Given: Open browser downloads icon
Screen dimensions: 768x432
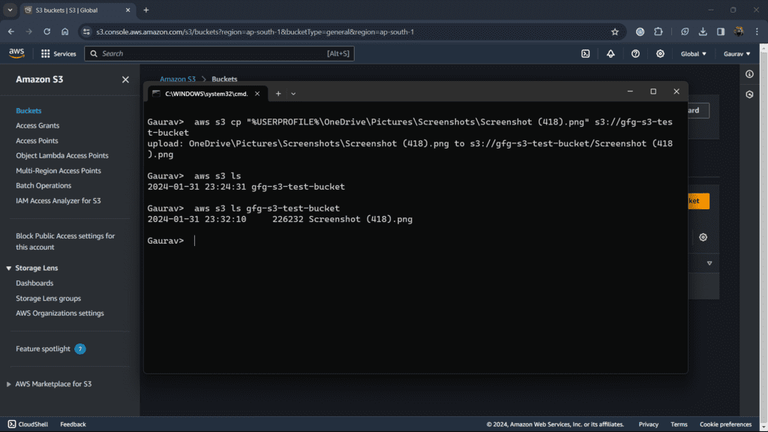Looking at the screenshot, I should [703, 32].
